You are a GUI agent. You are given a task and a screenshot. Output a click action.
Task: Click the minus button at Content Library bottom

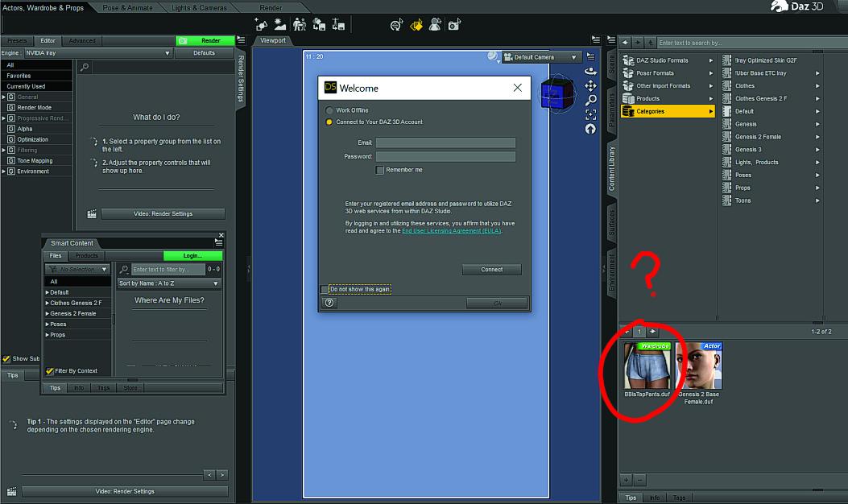click(639, 480)
